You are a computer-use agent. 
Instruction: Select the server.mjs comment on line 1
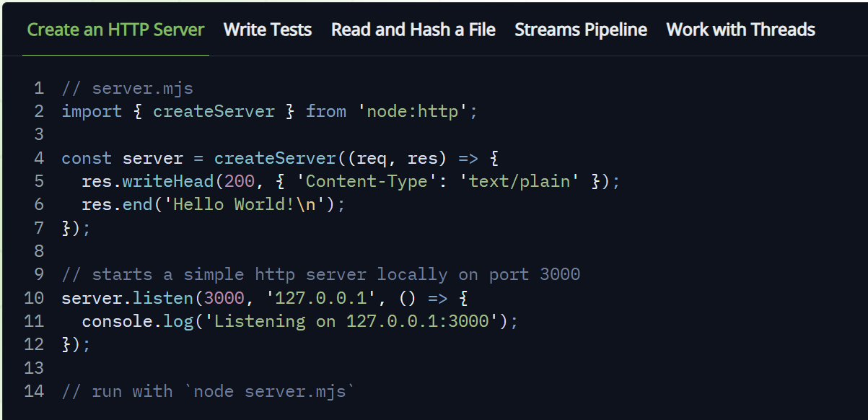127,87
